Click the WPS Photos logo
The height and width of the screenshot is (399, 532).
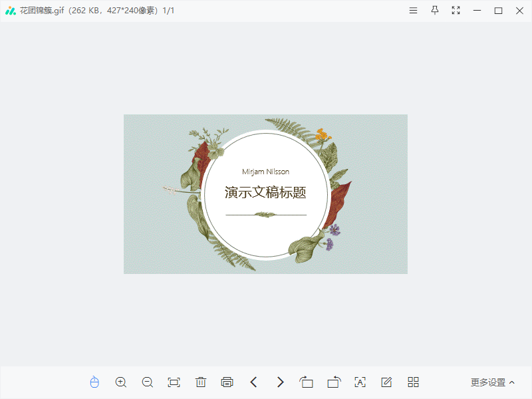click(x=12, y=10)
